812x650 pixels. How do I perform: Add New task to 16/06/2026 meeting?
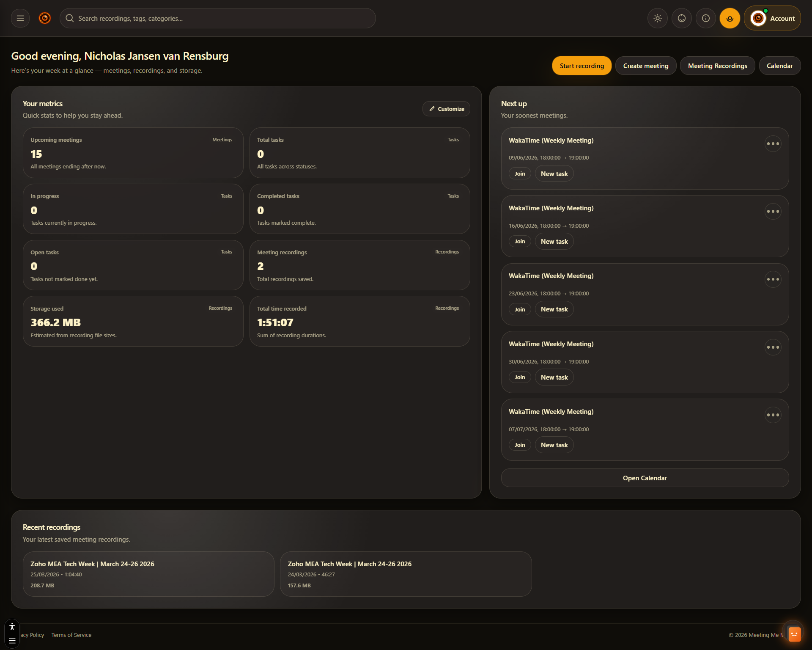coord(554,241)
